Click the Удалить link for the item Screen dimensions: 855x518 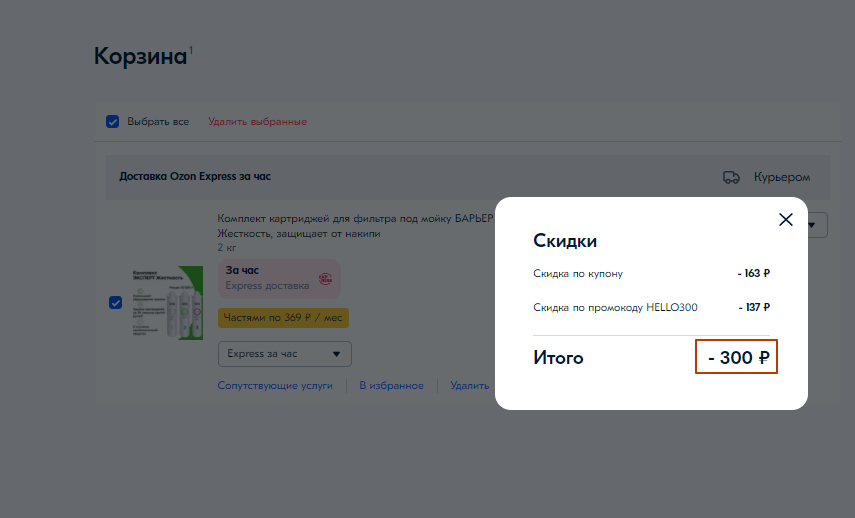(469, 386)
